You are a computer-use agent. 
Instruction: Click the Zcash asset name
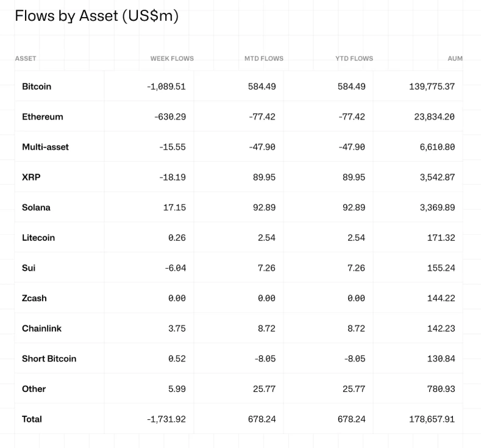pyautogui.click(x=34, y=298)
